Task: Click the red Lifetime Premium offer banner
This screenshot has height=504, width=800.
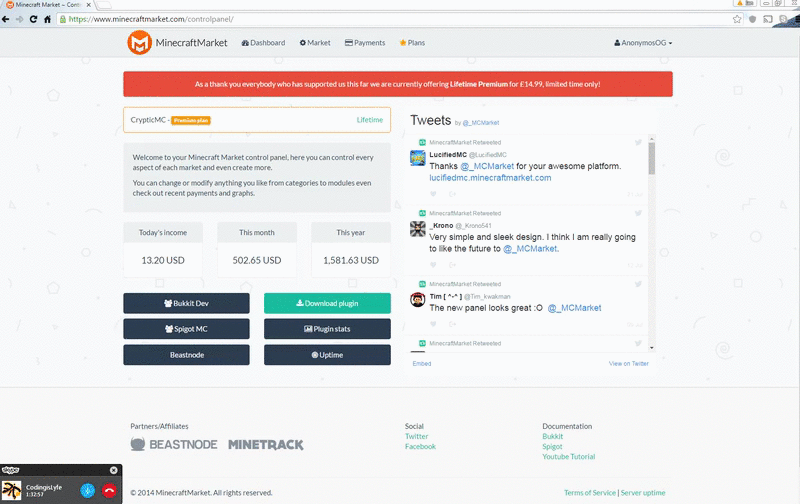Action: coord(397,84)
